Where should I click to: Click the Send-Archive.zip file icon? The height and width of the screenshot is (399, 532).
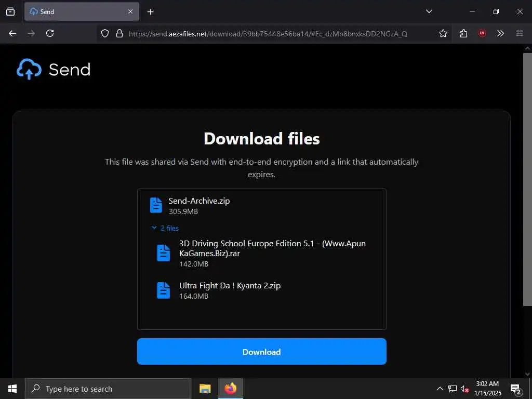156,205
